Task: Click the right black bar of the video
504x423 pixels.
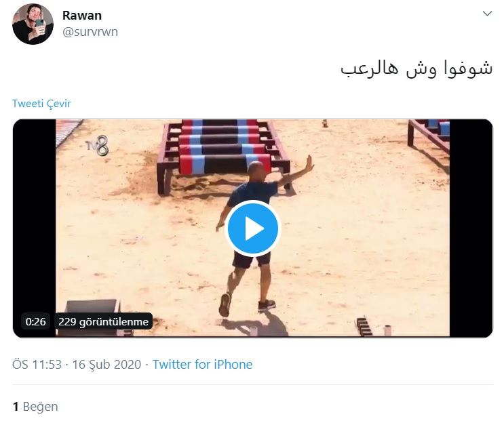Action: [471, 228]
